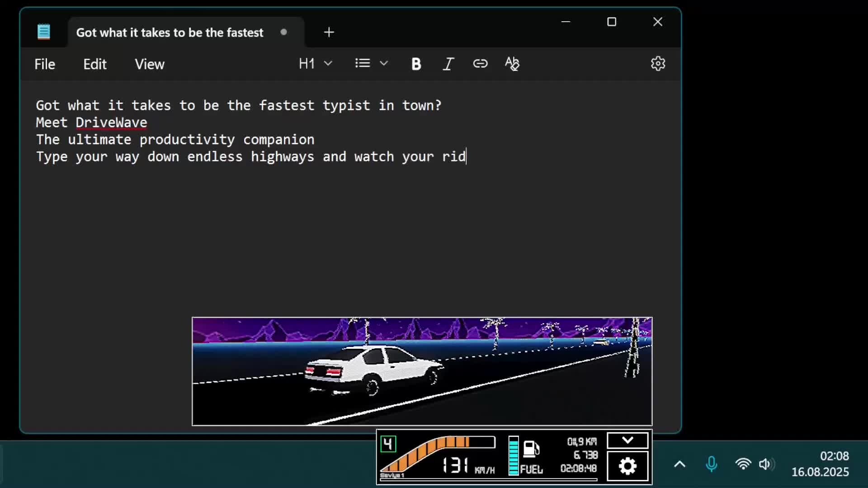Click the clear formatting icon
Screen dimensions: 868x488
click(x=512, y=64)
